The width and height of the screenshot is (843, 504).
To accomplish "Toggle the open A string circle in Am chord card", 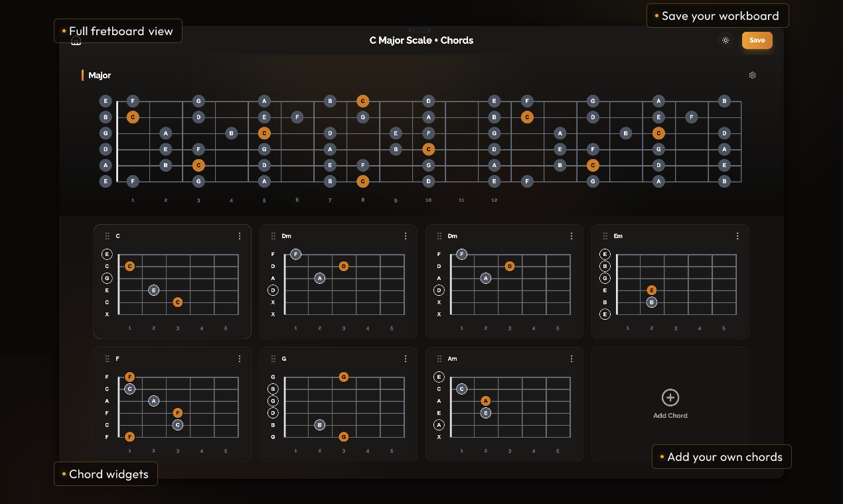I will (439, 425).
